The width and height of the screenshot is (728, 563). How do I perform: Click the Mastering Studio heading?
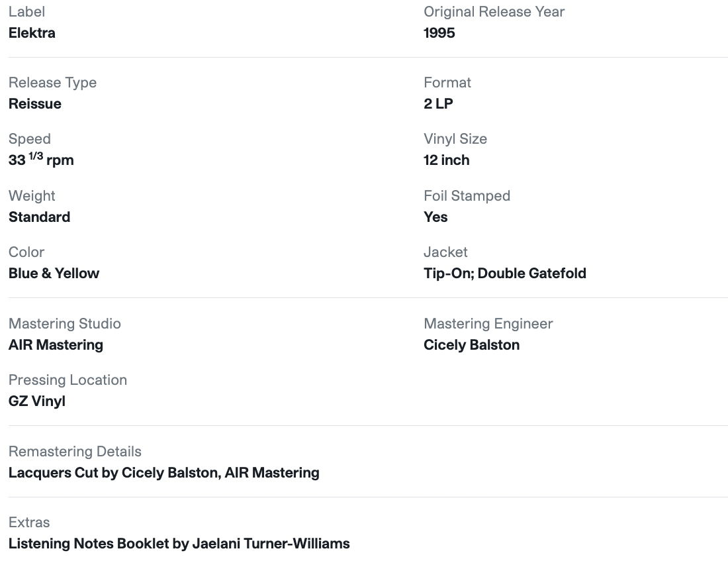click(x=65, y=324)
